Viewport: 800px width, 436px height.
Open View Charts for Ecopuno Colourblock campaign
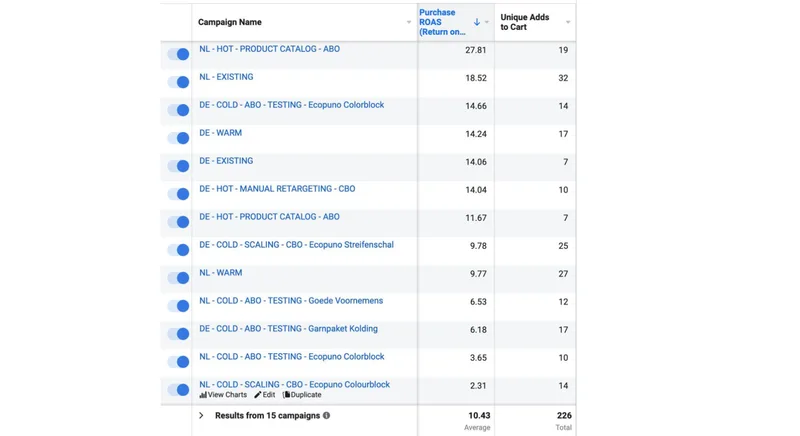tap(223, 395)
